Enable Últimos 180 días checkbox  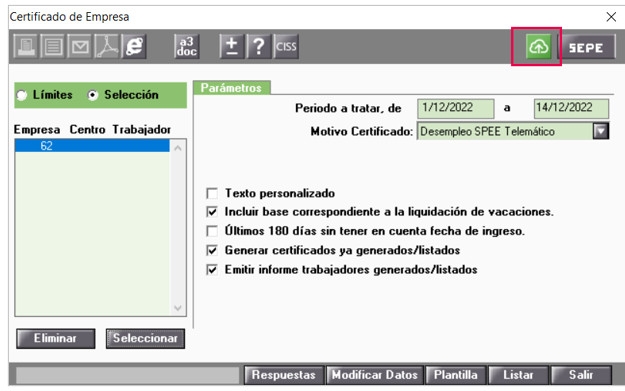[212, 231]
